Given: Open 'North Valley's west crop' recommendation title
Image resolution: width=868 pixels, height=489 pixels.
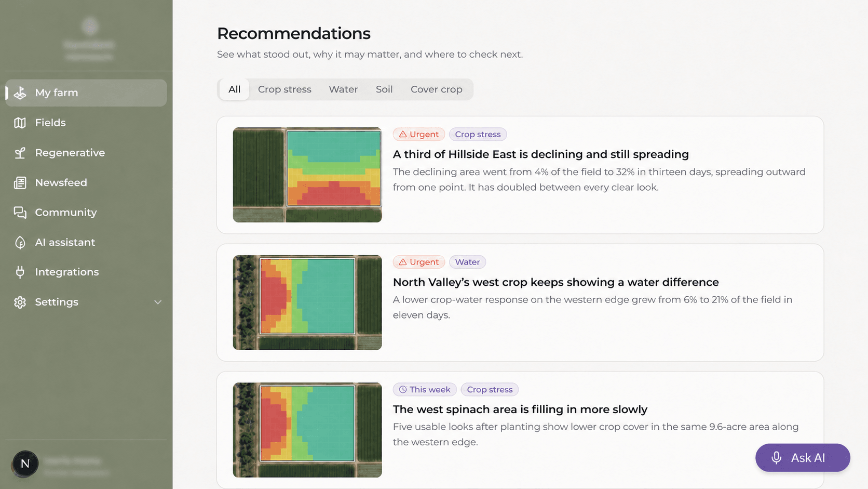Looking at the screenshot, I should point(556,282).
